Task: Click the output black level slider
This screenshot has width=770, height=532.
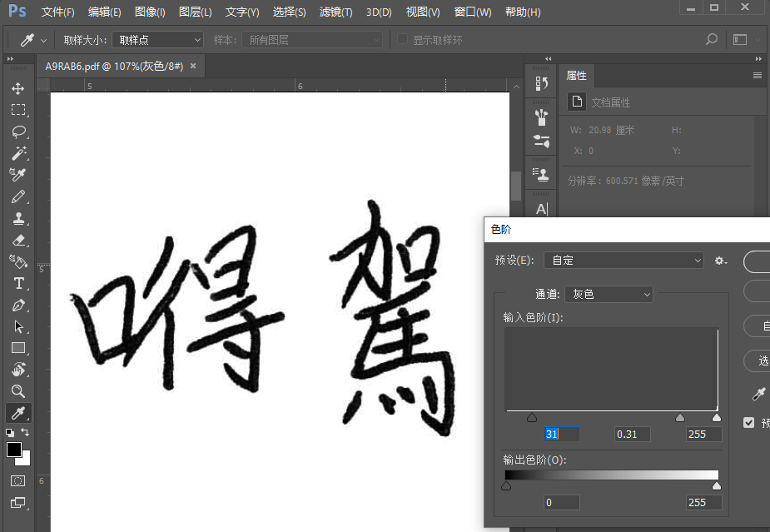Action: coord(506,486)
